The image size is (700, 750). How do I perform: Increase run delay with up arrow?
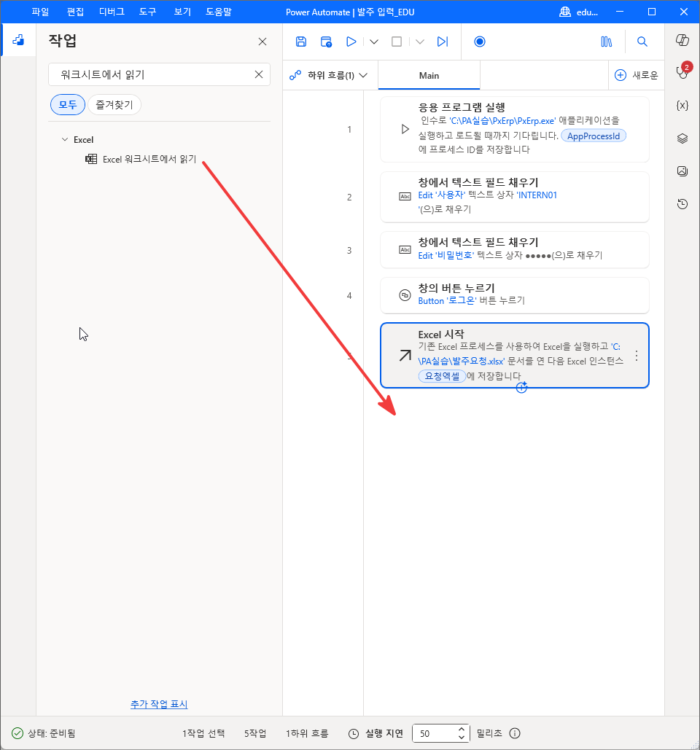462,729
